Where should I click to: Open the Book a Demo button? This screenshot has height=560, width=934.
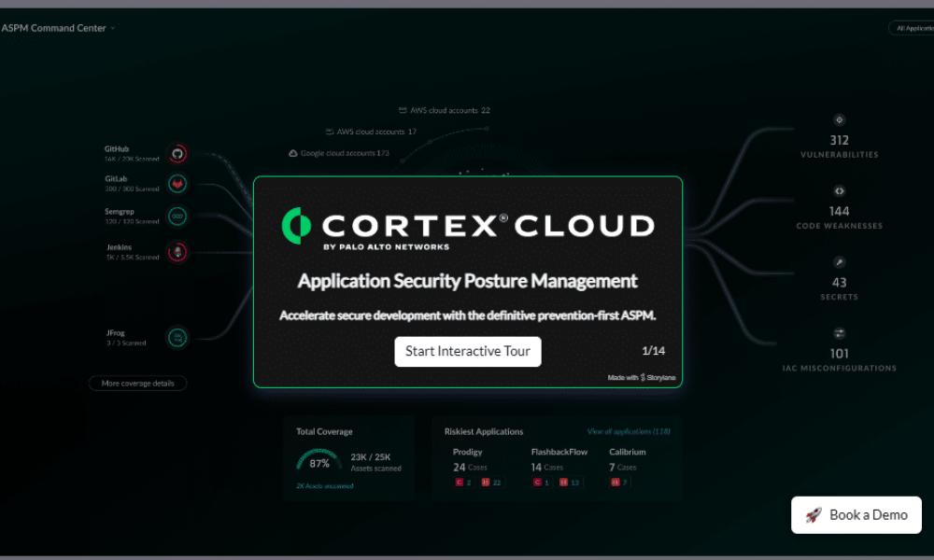(x=856, y=515)
